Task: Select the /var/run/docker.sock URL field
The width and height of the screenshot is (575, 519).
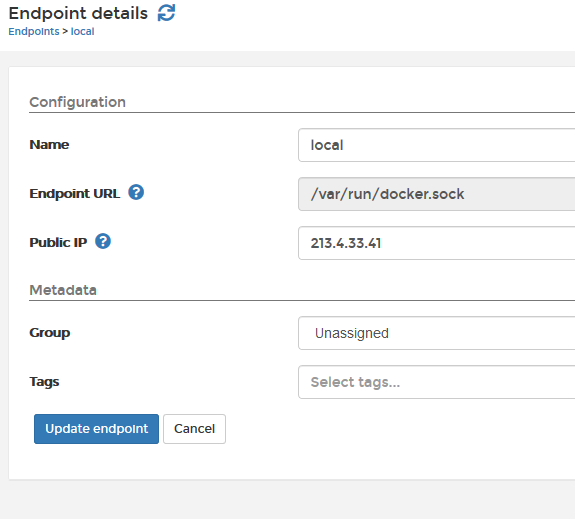Action: [x=436, y=194]
